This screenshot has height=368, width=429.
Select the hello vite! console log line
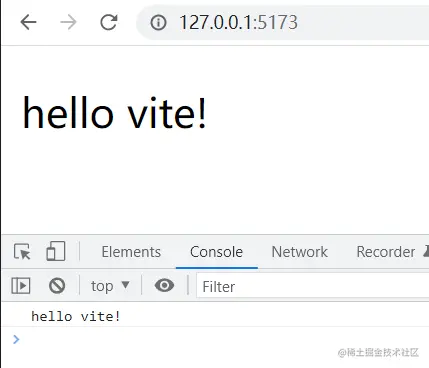point(215,316)
